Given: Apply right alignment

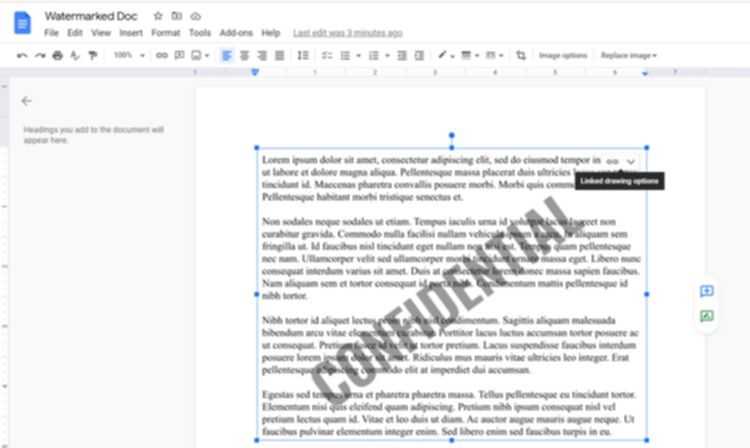Looking at the screenshot, I should pos(262,55).
